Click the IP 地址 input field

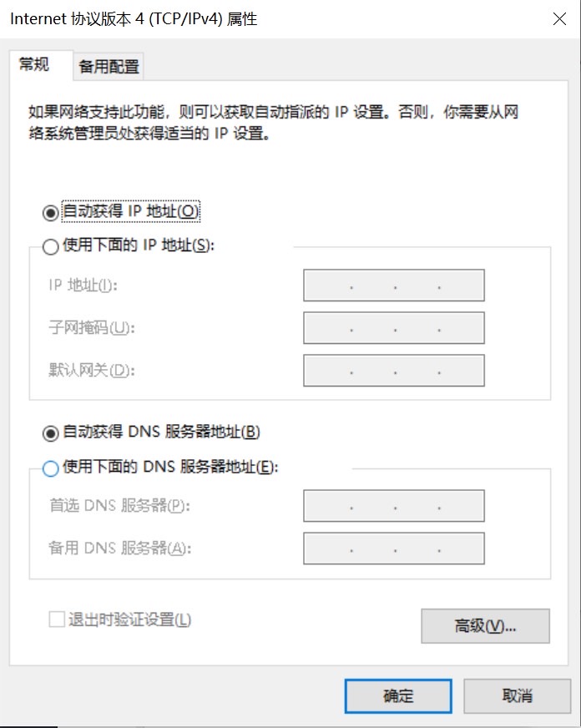[393, 286]
